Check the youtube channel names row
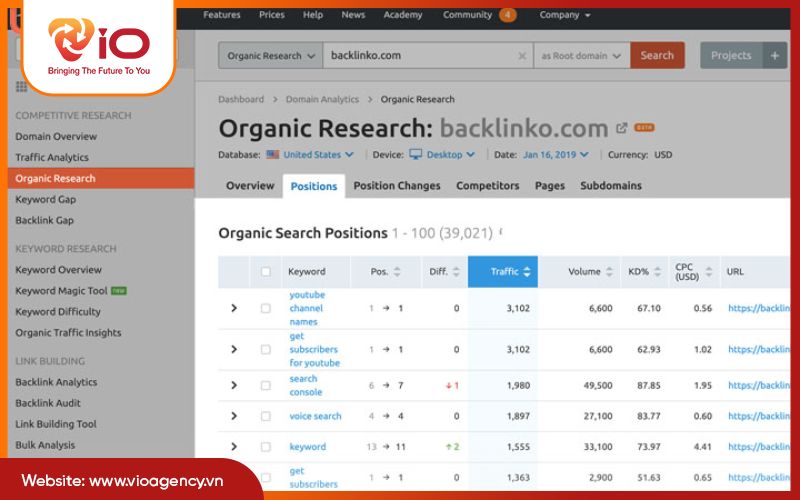 [x=266, y=308]
